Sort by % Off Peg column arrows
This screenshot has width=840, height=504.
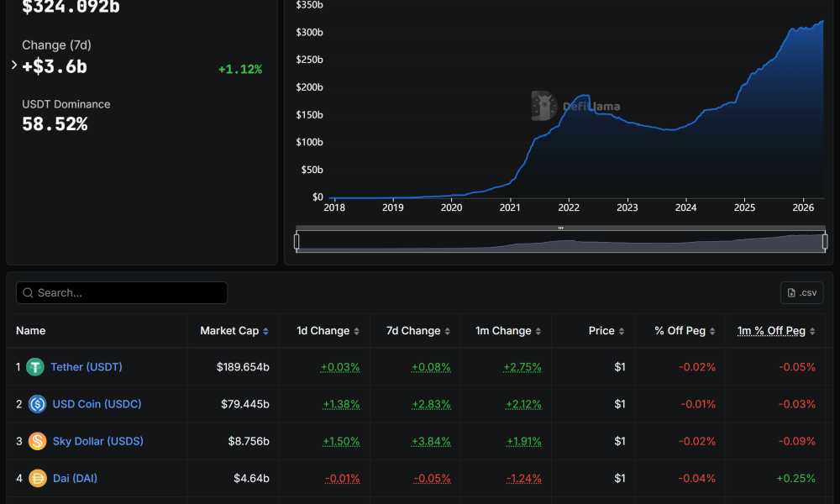click(x=712, y=332)
